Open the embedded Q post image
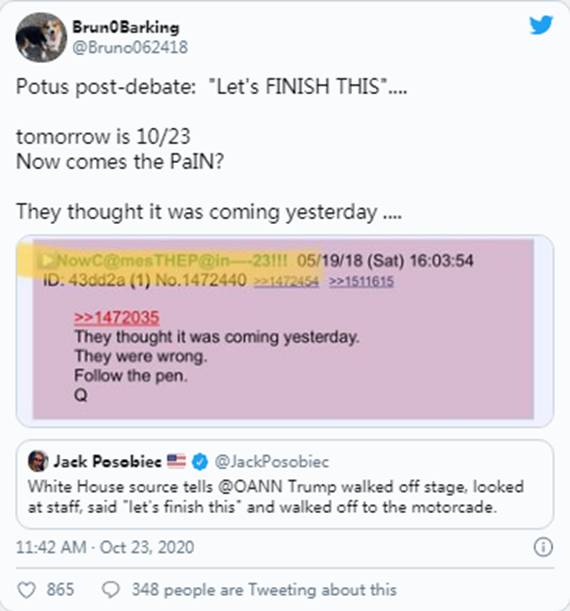This screenshot has height=611, width=570. click(285, 331)
